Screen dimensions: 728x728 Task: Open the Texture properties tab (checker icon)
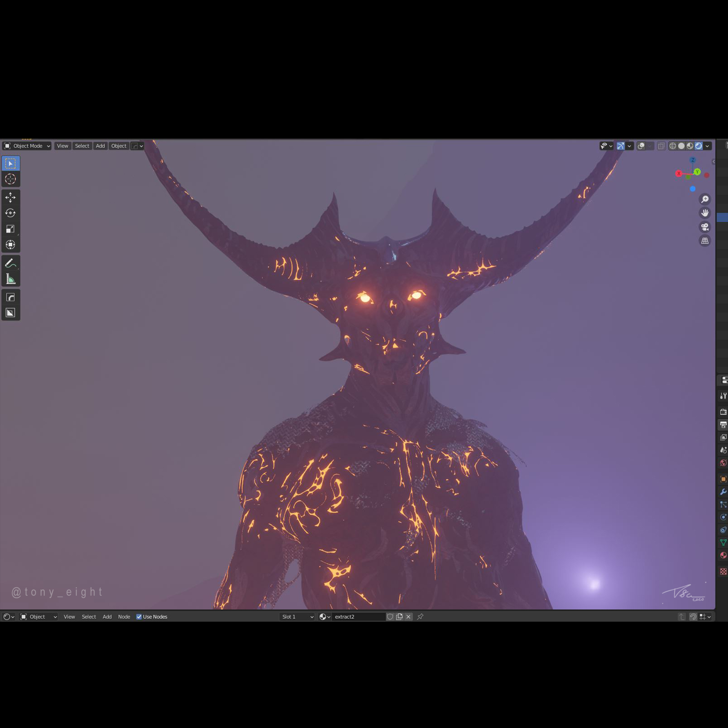[x=723, y=572]
